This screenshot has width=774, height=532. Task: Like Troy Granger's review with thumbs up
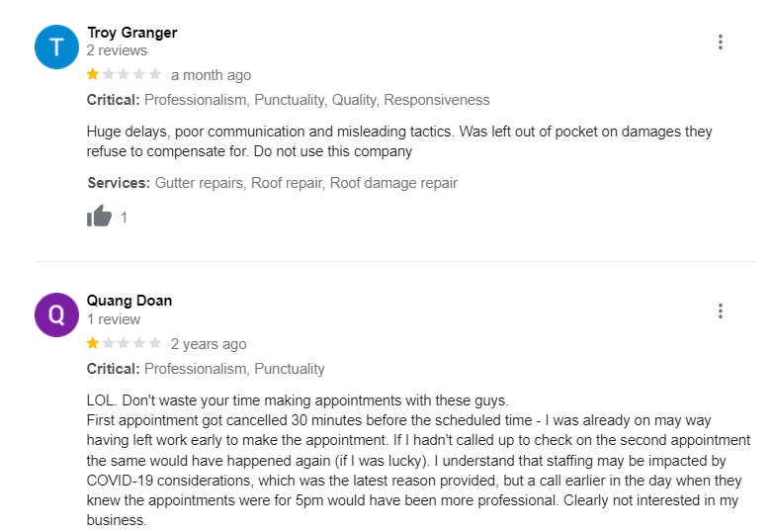click(99, 217)
